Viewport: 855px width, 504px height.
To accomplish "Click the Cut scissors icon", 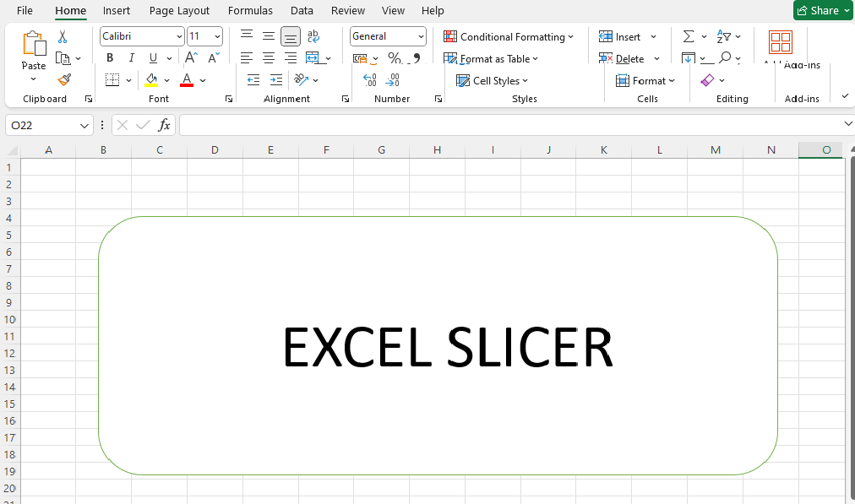I will (x=63, y=37).
